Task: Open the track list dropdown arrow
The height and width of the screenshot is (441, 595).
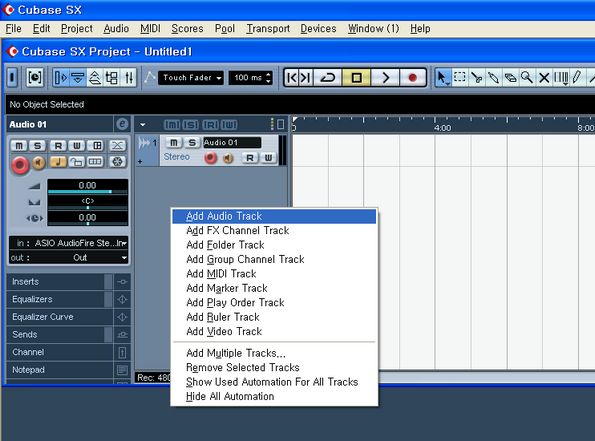Action: 143,124
